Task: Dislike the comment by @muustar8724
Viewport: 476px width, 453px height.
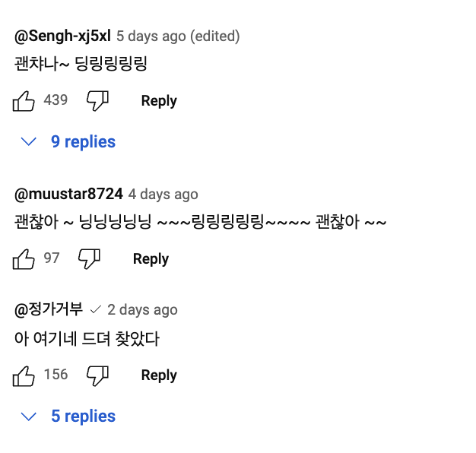Action: pyautogui.click(x=89, y=259)
